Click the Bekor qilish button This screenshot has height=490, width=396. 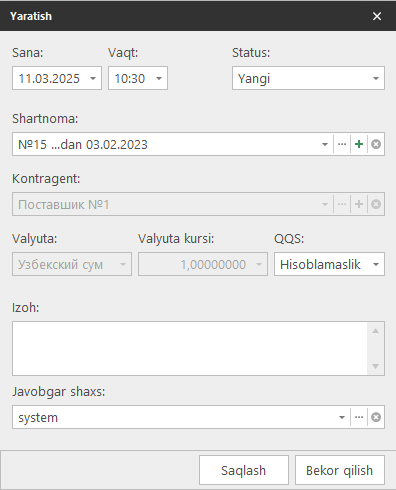[x=340, y=470]
